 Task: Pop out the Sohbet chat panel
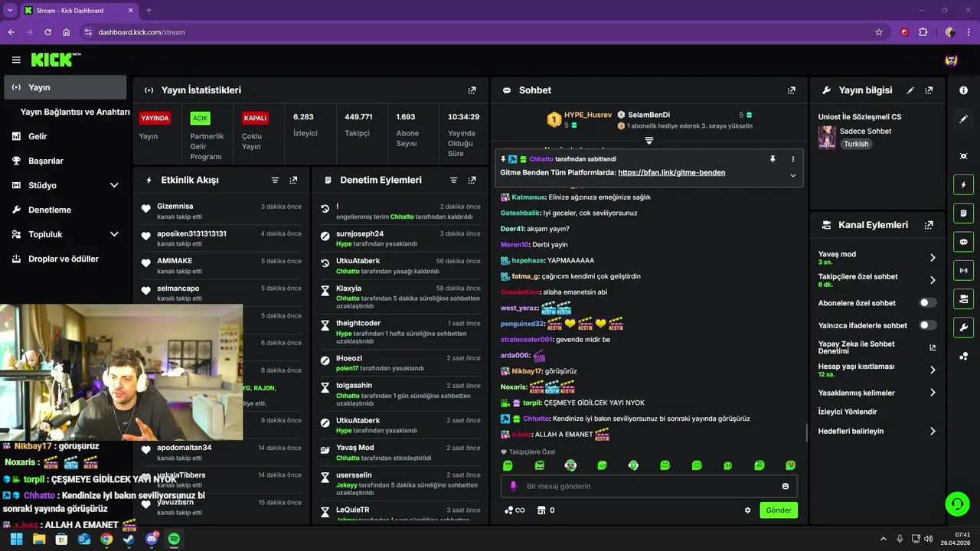791,90
